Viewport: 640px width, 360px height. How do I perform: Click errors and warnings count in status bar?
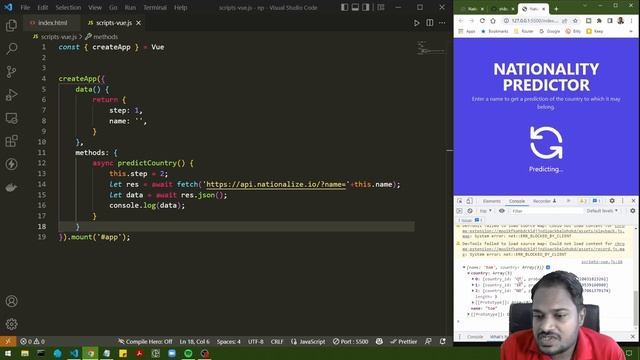(32, 341)
